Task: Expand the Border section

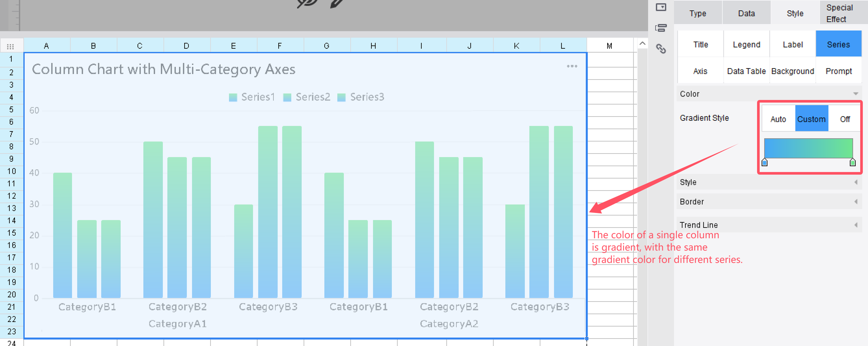Action: tap(856, 202)
